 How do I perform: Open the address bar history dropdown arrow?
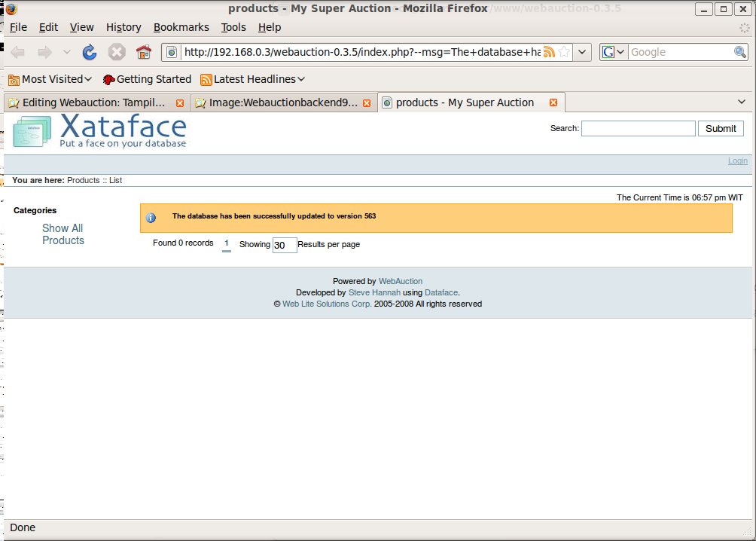pyautogui.click(x=582, y=52)
